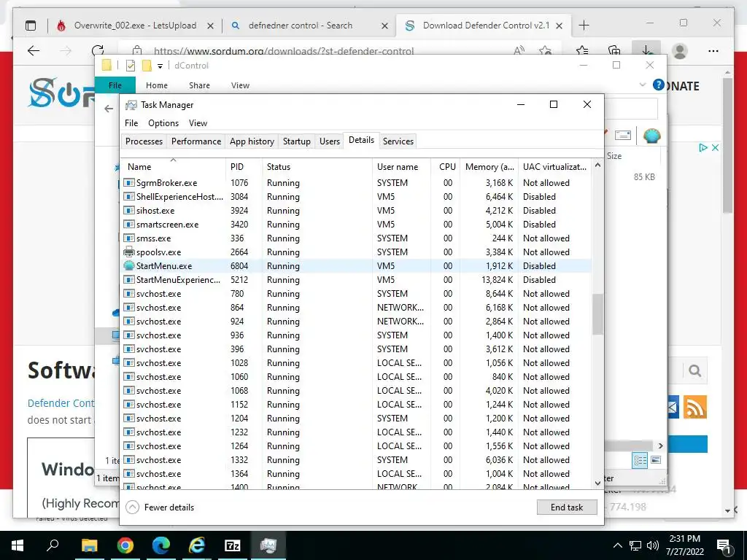747x560 pixels.
Task: Click the browser address bar URL
Action: click(284, 50)
